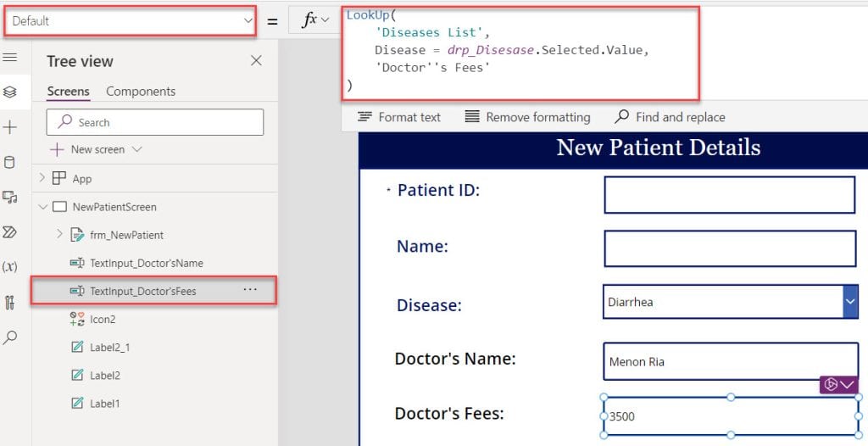
Task: Open the Variables (x) icon in left rail
Action: pos(9,266)
